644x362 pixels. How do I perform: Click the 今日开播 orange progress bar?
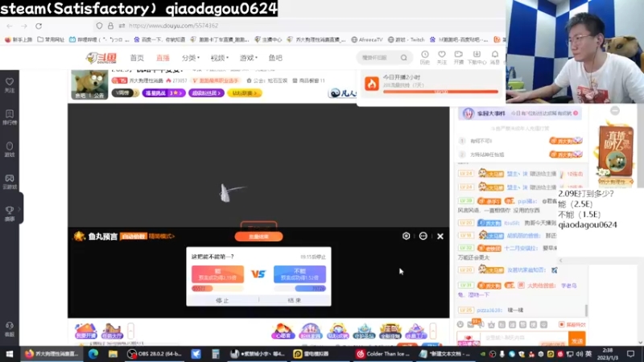(x=440, y=92)
